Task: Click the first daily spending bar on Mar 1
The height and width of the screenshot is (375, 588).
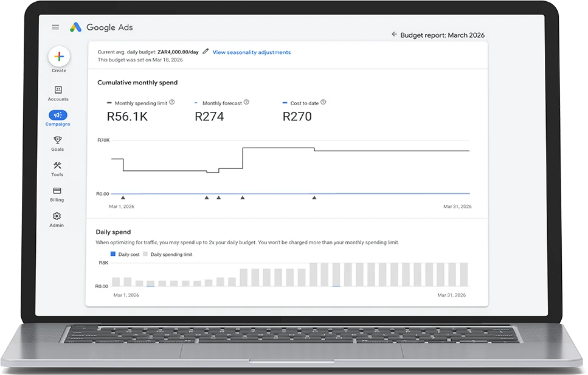Action: (x=116, y=282)
